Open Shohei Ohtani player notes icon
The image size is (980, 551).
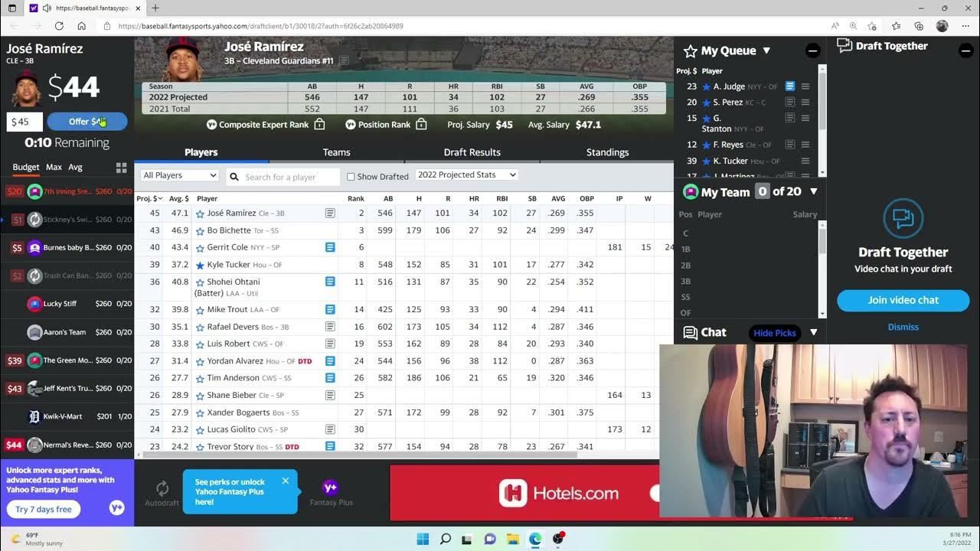click(330, 282)
